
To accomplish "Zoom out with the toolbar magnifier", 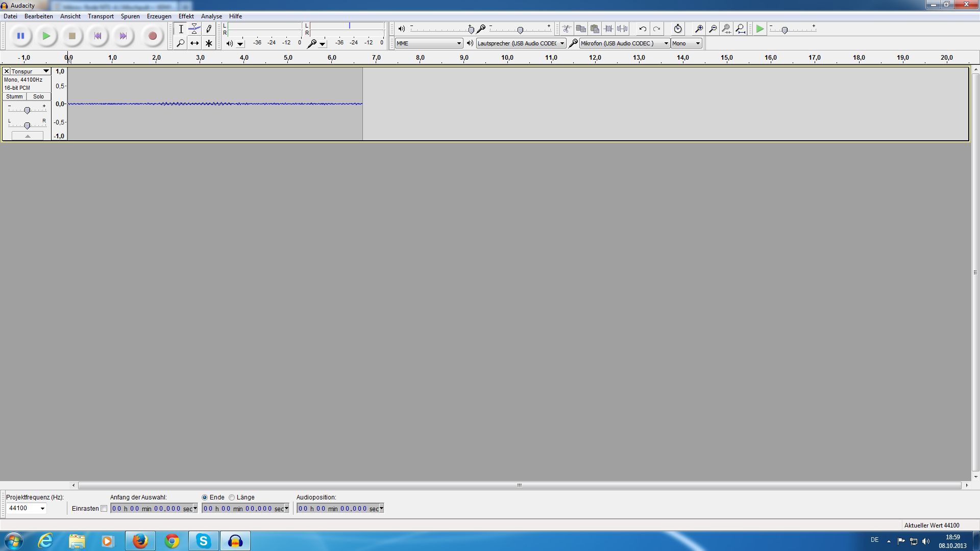I will coord(713,29).
